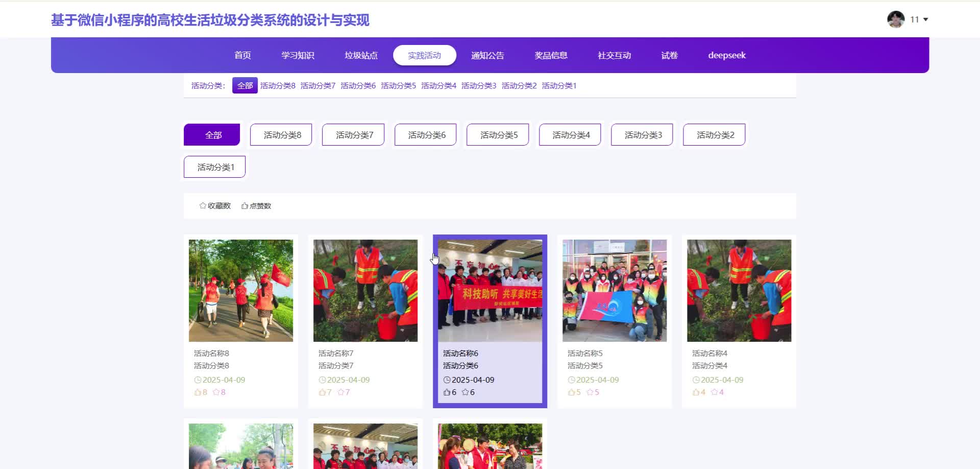The image size is (980, 469).
Task: Click clock icon on 活动名称8 card
Action: pos(198,380)
